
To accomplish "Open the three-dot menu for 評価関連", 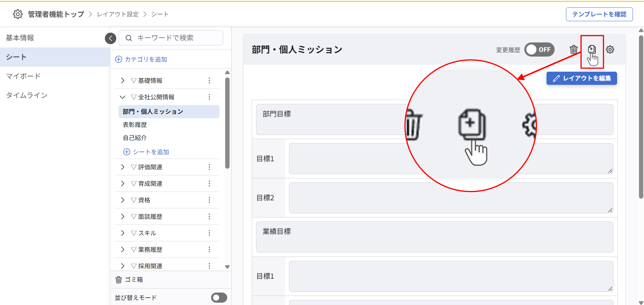I will 209,167.
